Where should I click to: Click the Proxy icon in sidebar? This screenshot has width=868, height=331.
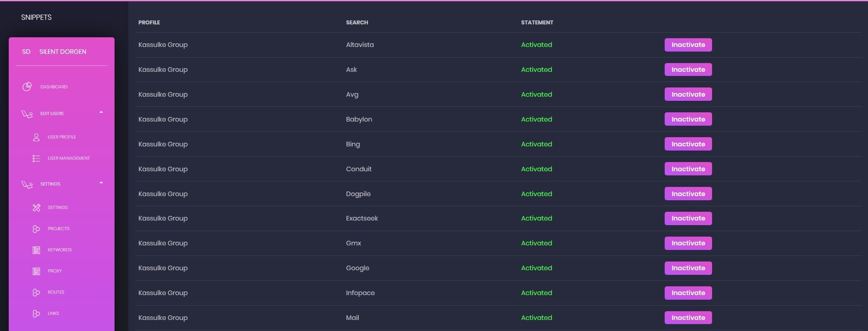(36, 271)
